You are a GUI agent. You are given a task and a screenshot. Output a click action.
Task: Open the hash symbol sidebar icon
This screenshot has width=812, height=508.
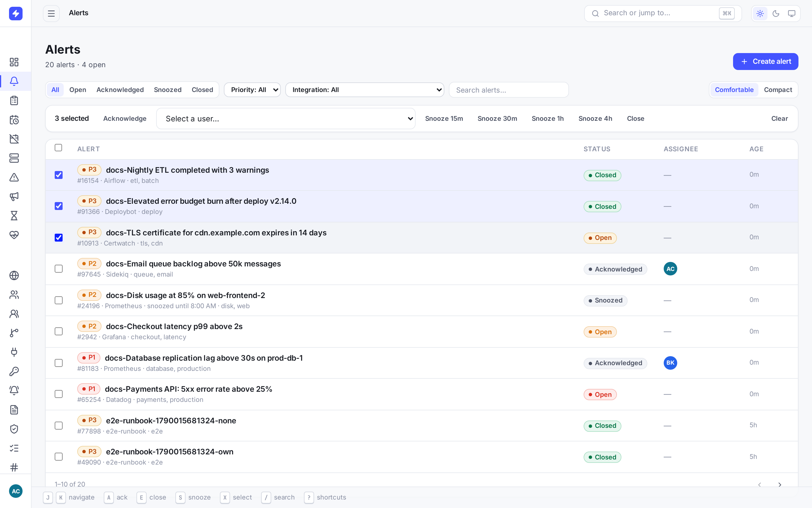click(14, 467)
